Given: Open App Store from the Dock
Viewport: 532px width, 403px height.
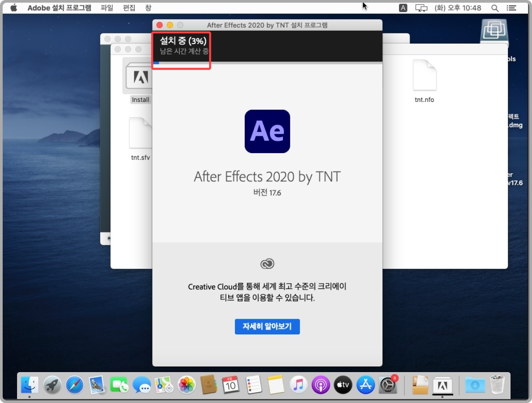Looking at the screenshot, I should click(x=365, y=385).
